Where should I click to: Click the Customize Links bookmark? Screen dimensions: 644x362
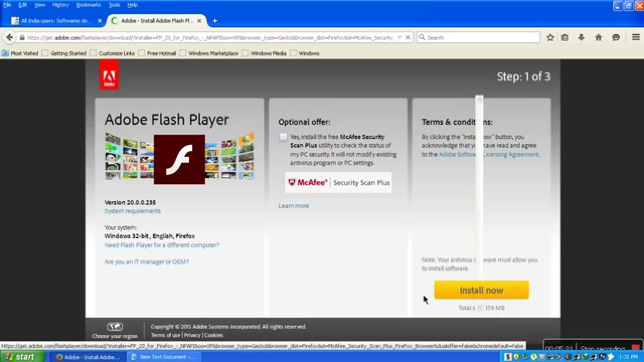pyautogui.click(x=112, y=53)
